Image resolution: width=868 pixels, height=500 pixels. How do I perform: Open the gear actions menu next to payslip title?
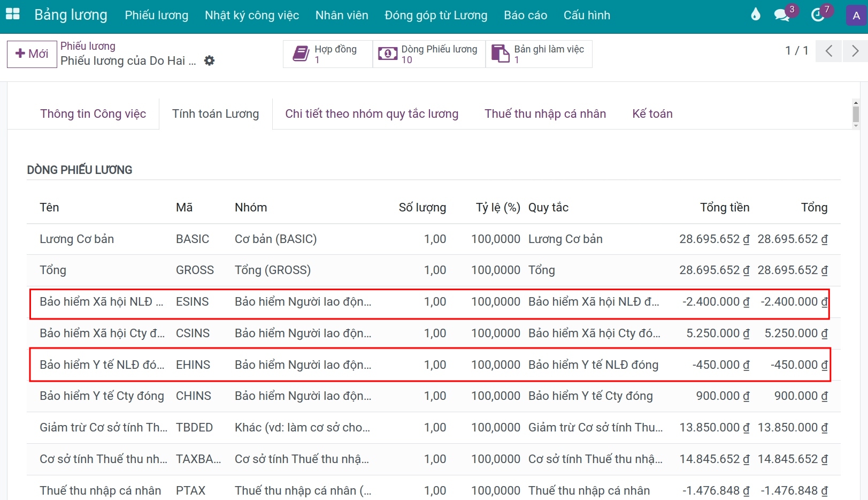click(x=209, y=60)
